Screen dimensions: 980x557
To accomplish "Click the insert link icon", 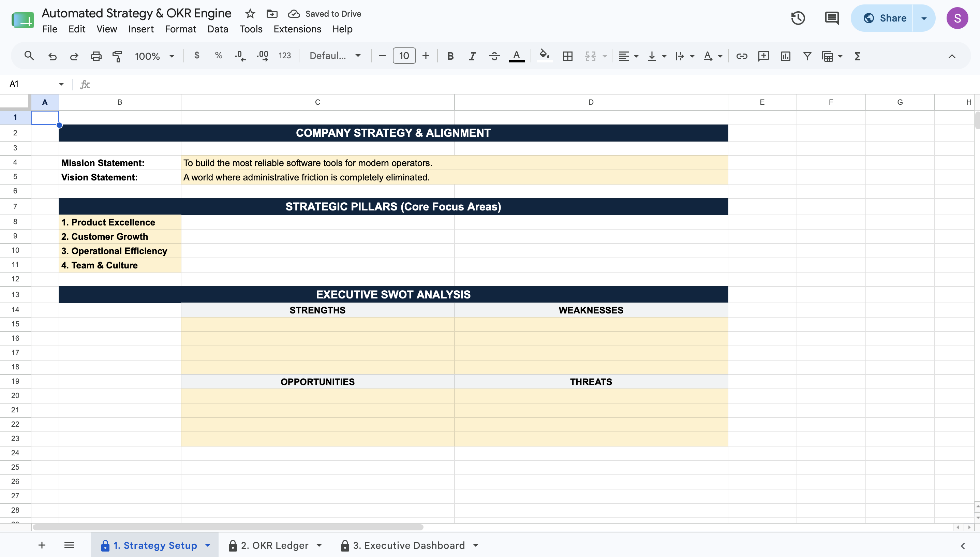I will (x=741, y=56).
